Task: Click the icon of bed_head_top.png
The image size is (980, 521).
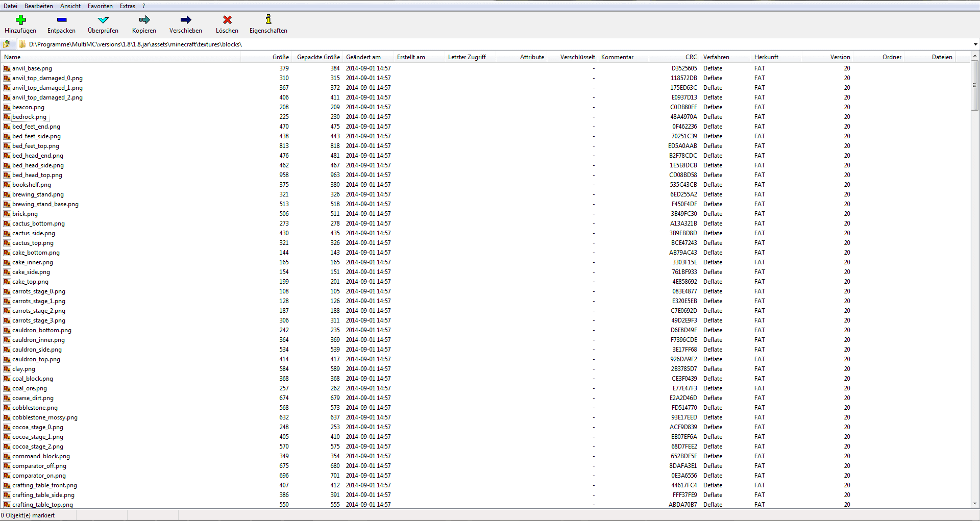Action: coord(7,175)
